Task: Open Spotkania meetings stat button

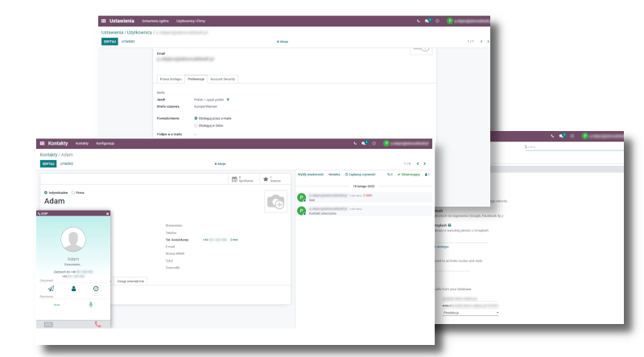Action: tap(242, 179)
